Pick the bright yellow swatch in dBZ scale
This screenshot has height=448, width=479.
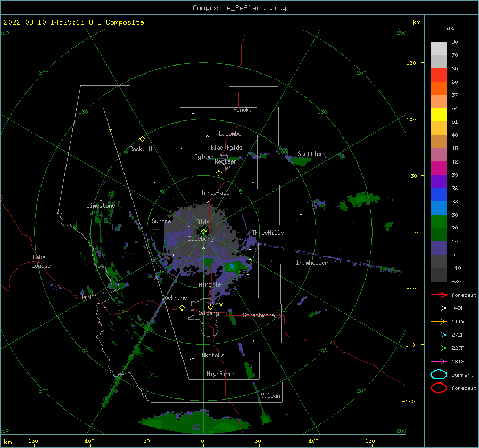tap(439, 115)
